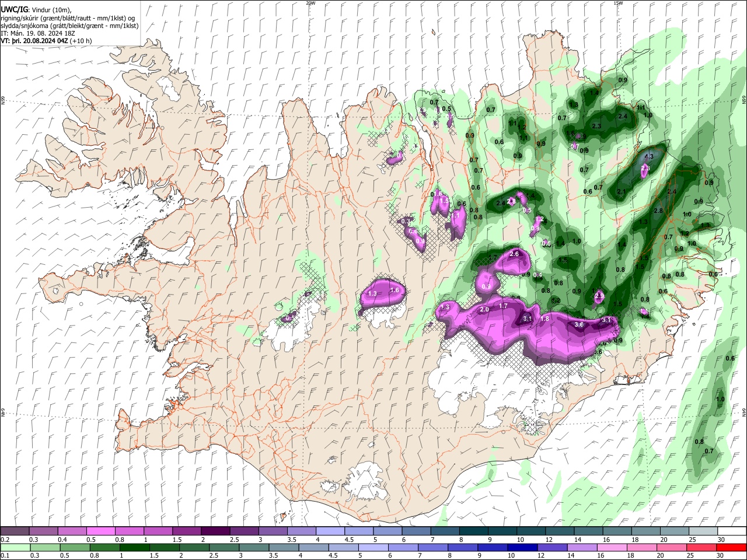This screenshot has height=560, width=747.
Task: Select the dark teal swatch between 8 and 9
Action: pyautogui.click(x=474, y=531)
